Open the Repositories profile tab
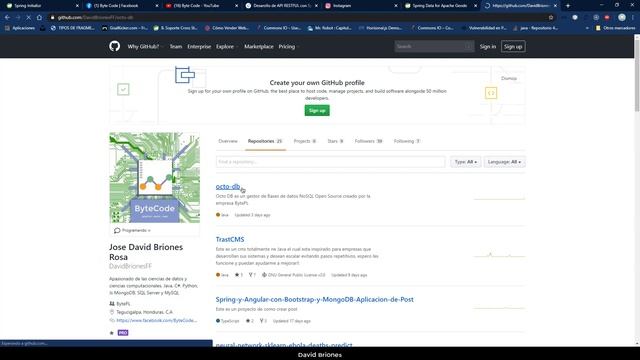This screenshot has height=360, width=640. coord(265,141)
